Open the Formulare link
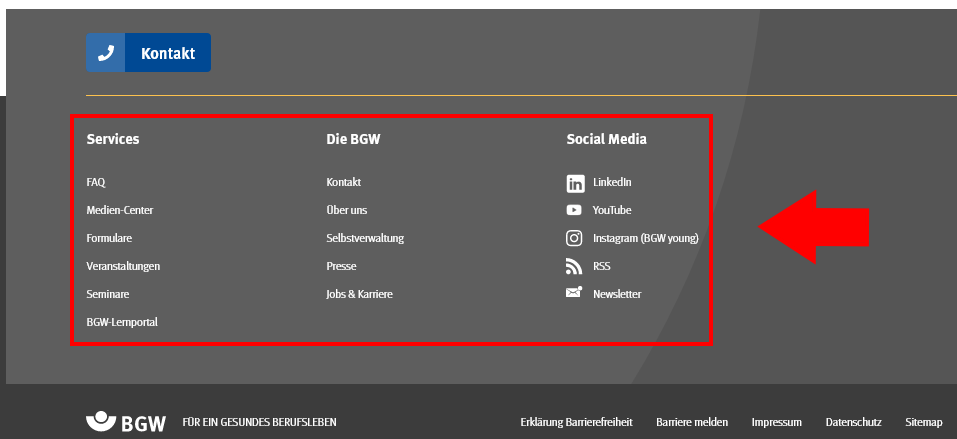This screenshot has width=957, height=439. (x=109, y=238)
